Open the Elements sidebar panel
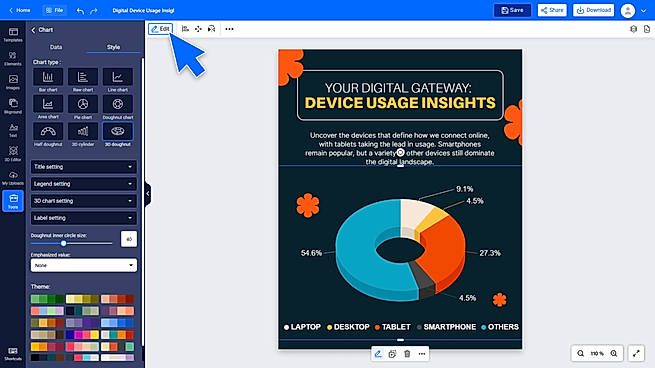The image size is (655, 368). pos(13,59)
